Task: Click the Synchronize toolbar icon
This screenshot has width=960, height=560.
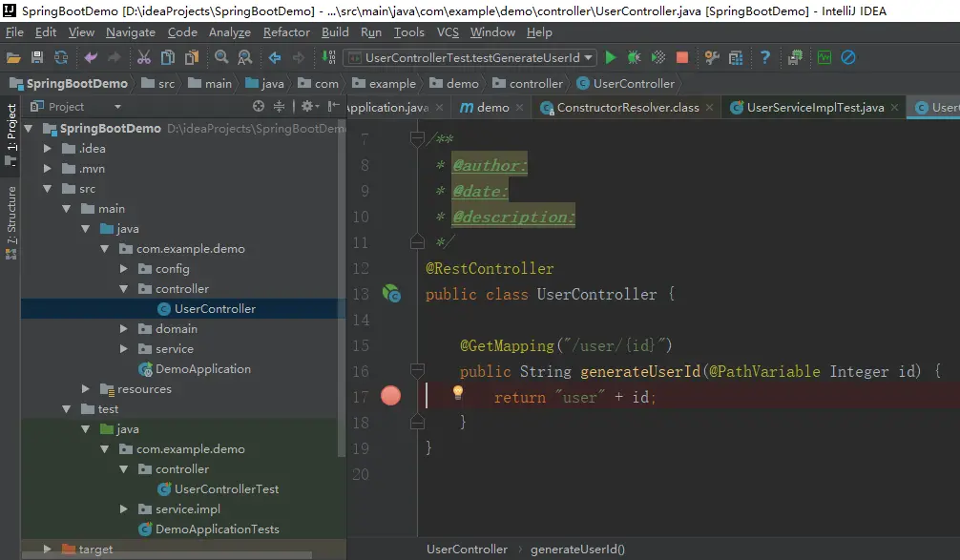Action: point(61,57)
